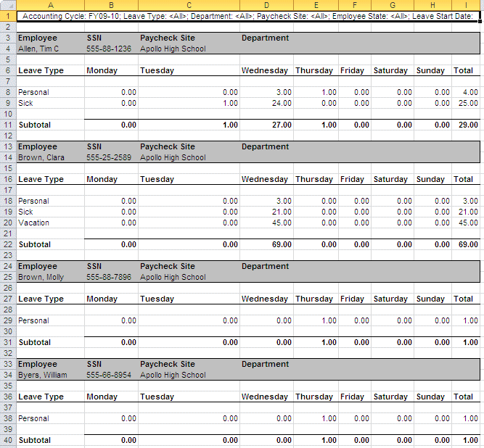Click Wednesday value 21.00 in row 19
Viewport: 484px width, 448px height.
282,212
